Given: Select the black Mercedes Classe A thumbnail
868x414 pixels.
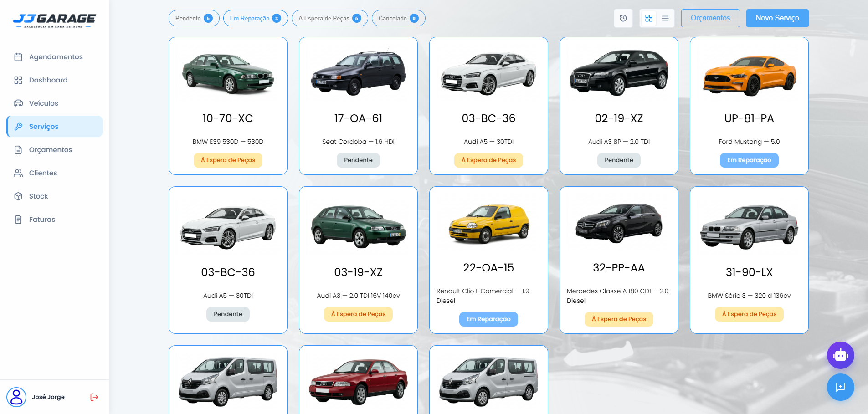Looking at the screenshot, I should pos(619,223).
